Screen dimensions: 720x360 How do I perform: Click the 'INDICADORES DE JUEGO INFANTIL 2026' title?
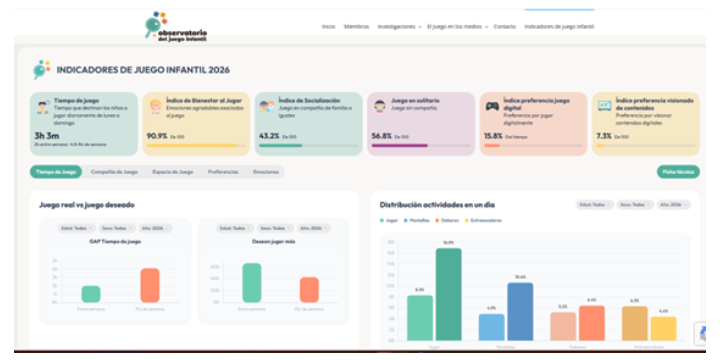[143, 70]
